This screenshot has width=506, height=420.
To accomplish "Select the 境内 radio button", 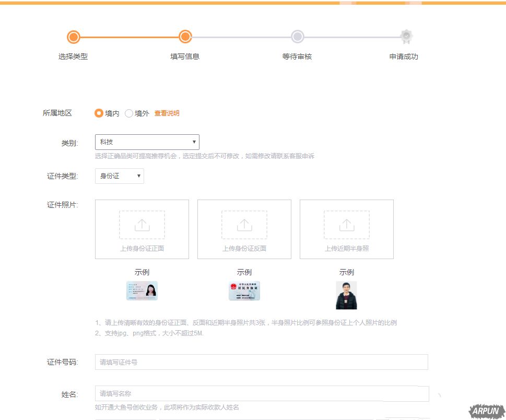I will click(x=99, y=112).
